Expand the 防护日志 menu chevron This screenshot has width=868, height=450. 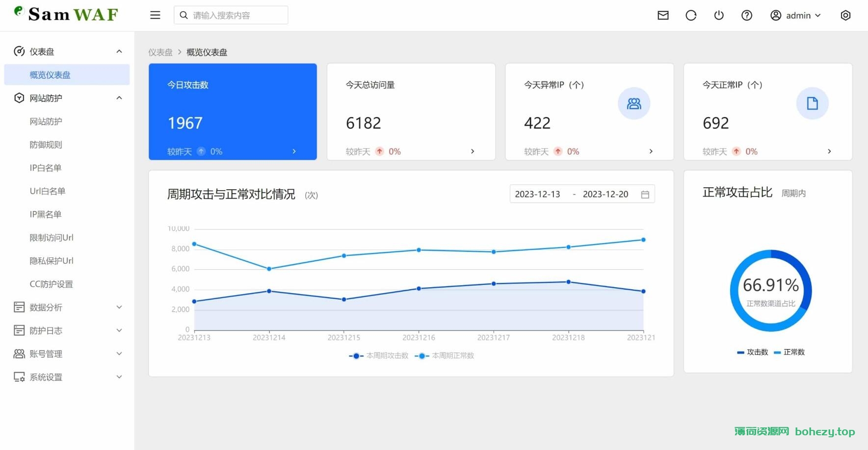[119, 330]
